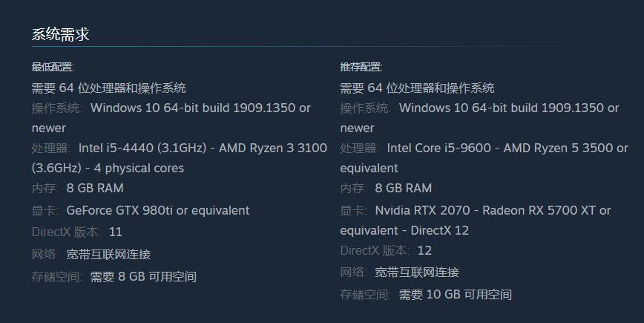The image size is (644, 323).
Task: Click recommended 网络 宽带互联网连接 line
Action: pyautogui.click(x=400, y=272)
